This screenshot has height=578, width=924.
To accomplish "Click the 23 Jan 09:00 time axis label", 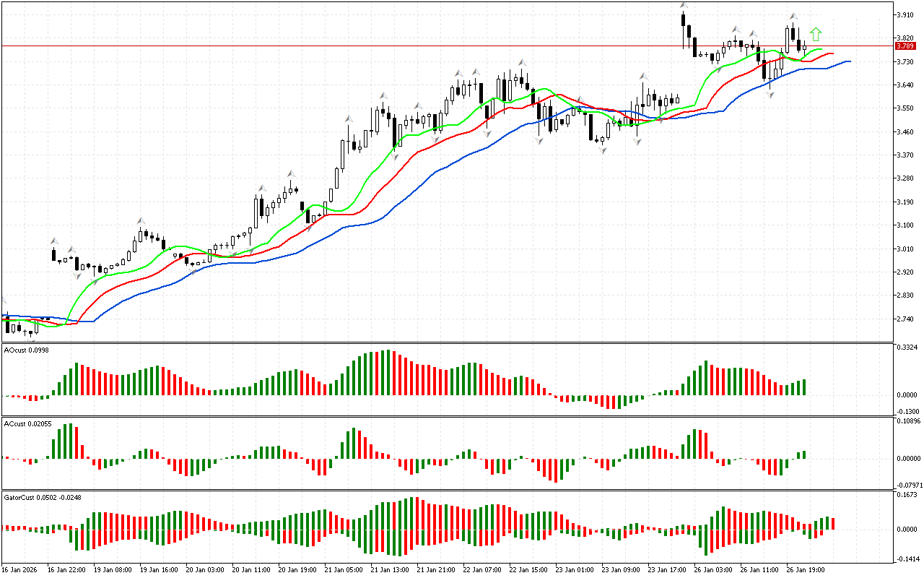I will pyautogui.click(x=622, y=569).
